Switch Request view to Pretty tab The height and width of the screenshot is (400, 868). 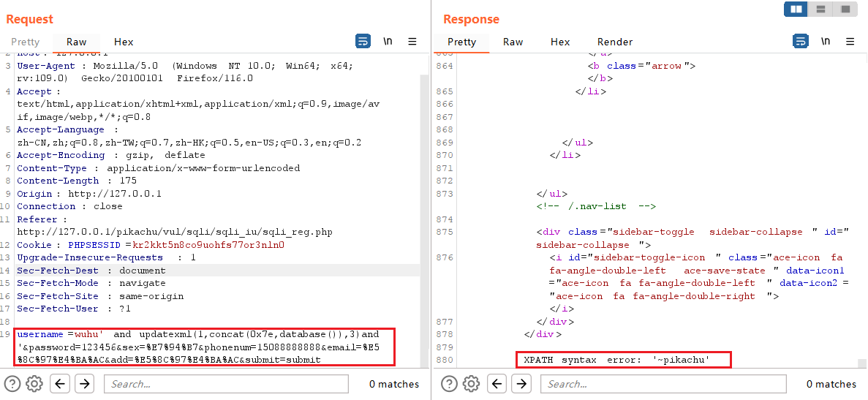coord(26,42)
